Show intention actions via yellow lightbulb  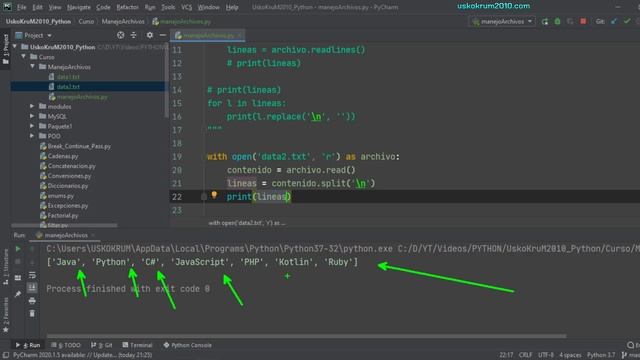[214, 195]
